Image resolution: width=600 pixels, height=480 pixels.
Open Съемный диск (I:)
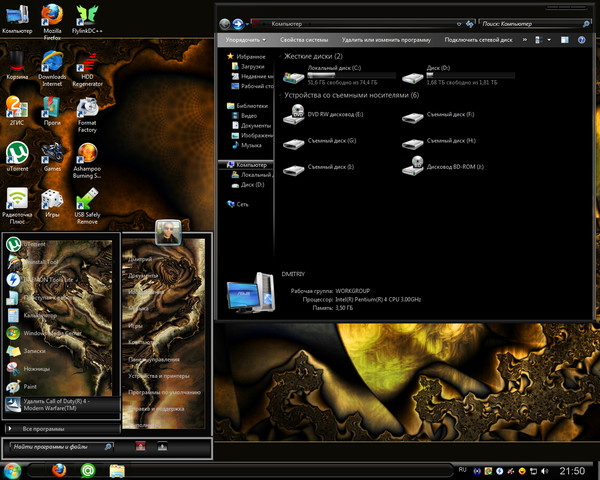318,169
